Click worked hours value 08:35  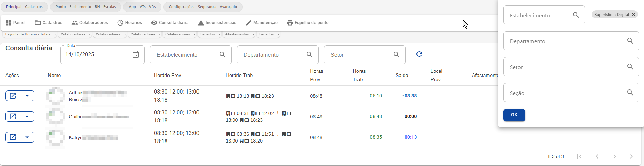pyautogui.click(x=376, y=137)
